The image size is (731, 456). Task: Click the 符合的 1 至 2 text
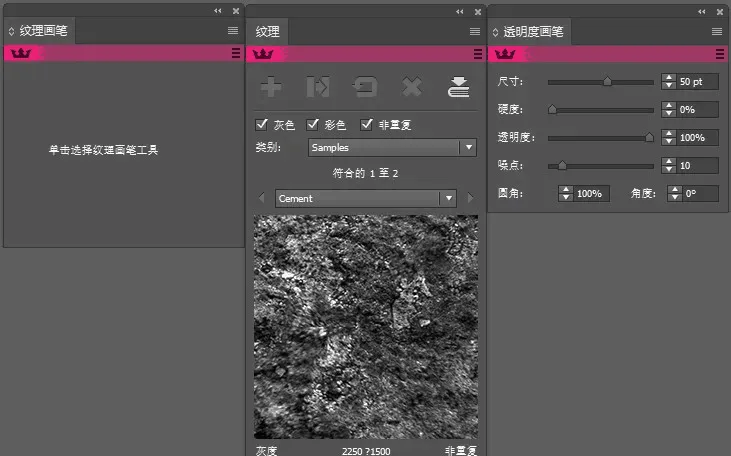[365, 173]
